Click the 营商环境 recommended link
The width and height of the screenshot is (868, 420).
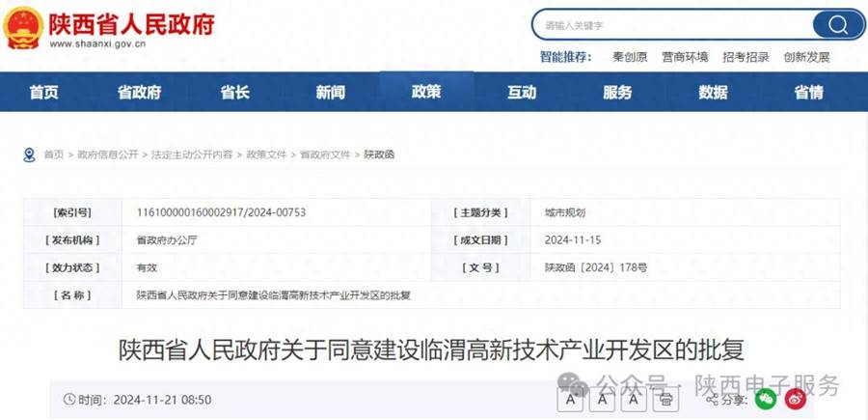tap(685, 57)
